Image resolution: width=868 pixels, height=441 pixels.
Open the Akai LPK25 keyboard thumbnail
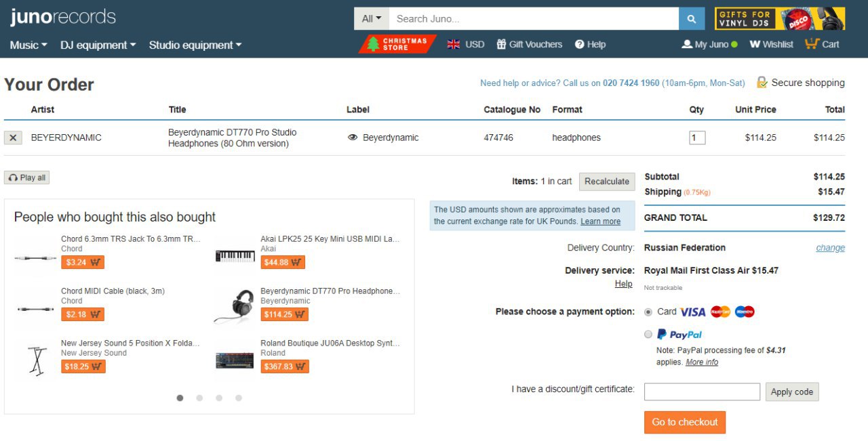235,256
